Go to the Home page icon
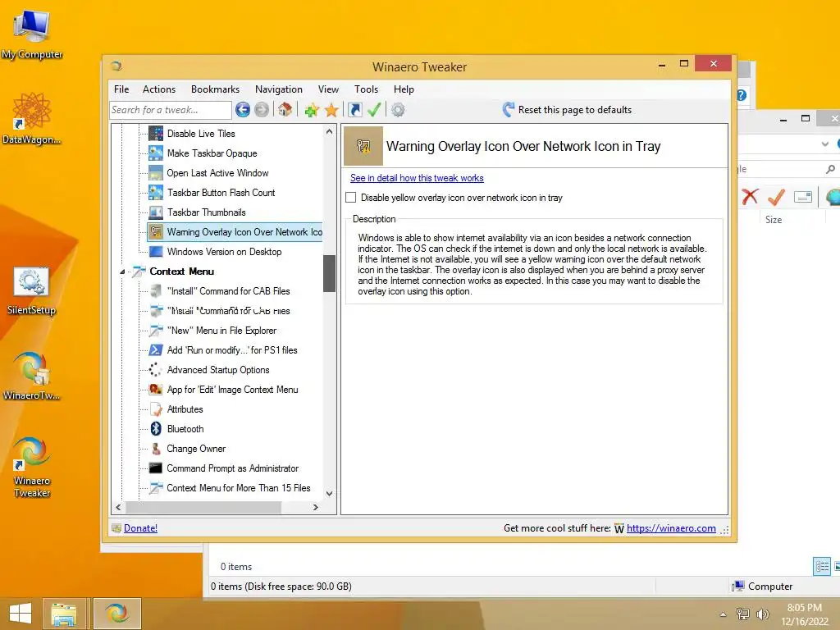 [285, 110]
